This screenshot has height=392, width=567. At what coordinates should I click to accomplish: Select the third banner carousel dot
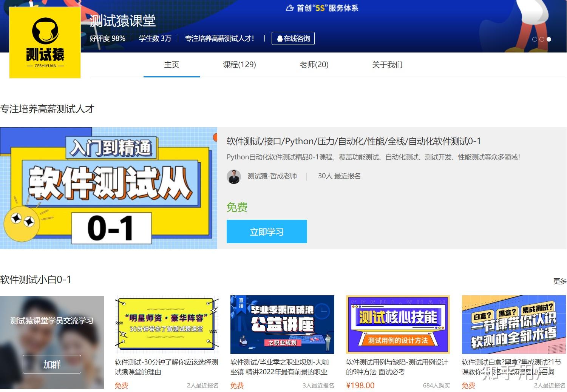549,39
